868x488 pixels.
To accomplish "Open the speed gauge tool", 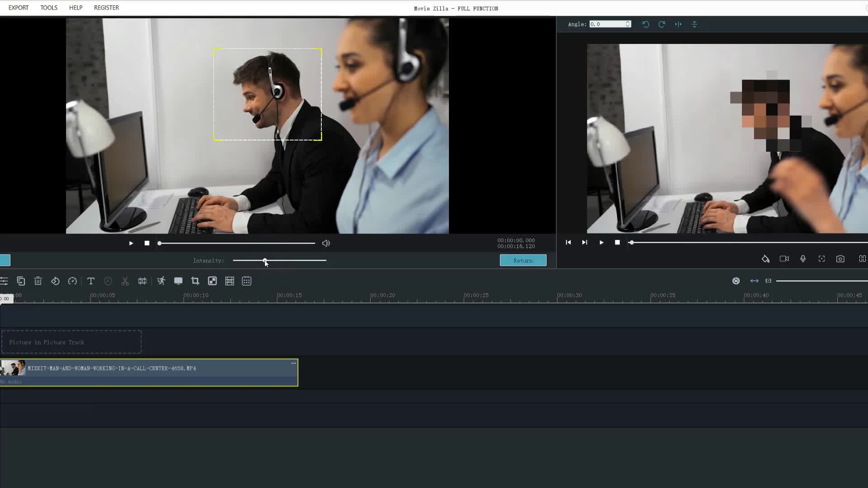I will [x=72, y=281].
